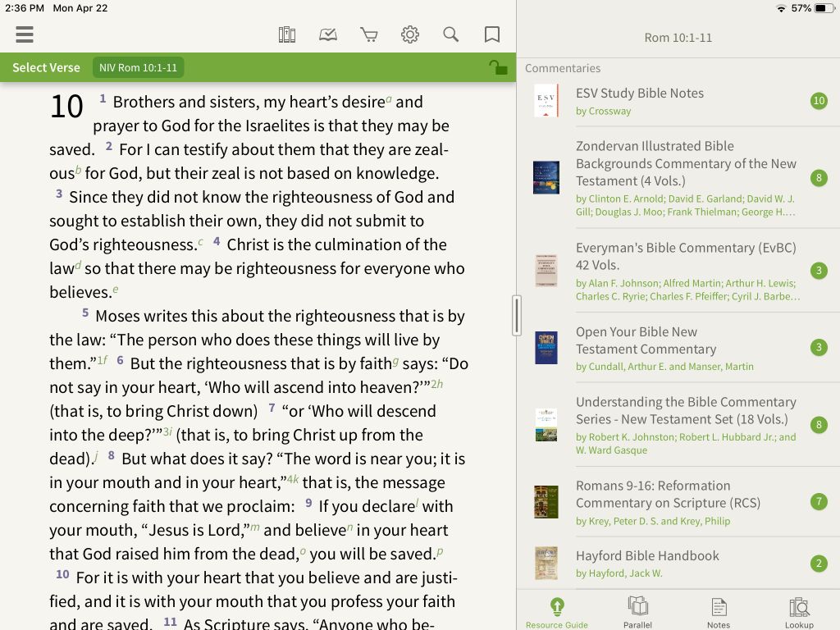
Task: Open footnote p after "will be saved."
Action: tap(440, 552)
